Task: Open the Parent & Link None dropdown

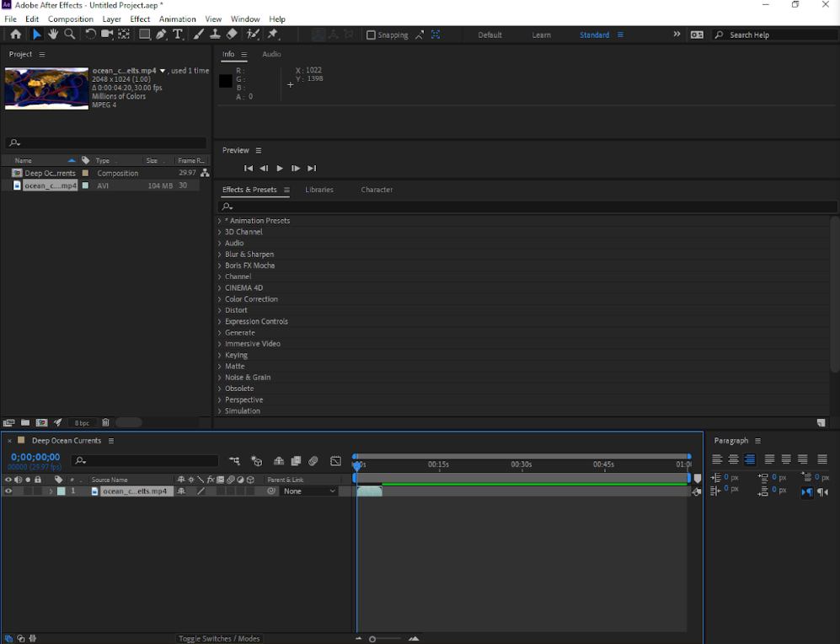Action: (309, 491)
